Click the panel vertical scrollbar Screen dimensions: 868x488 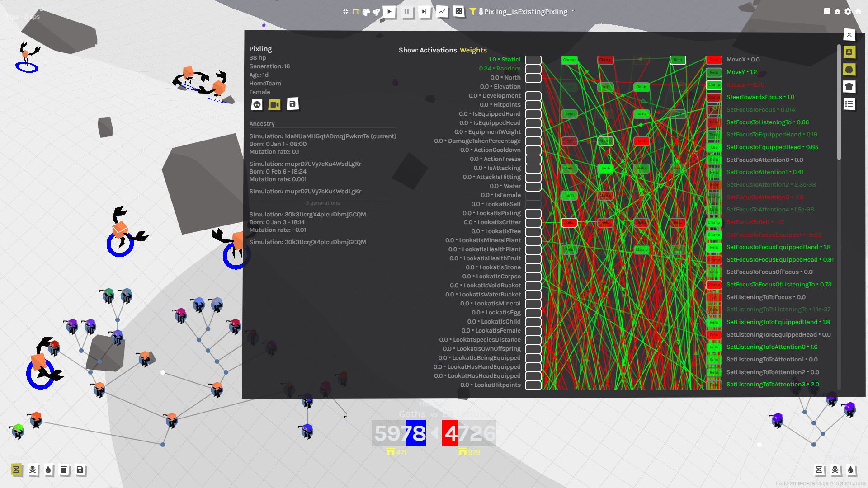tap(839, 104)
